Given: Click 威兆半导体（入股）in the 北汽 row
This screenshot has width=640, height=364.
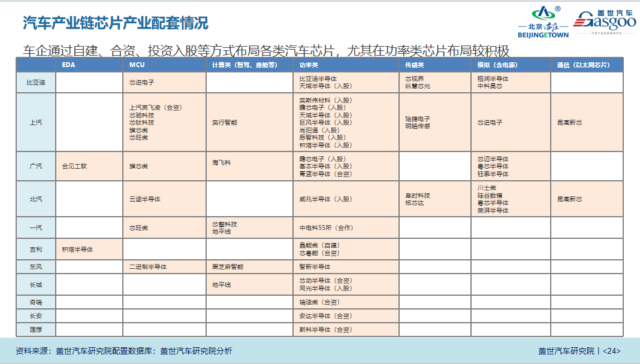Looking at the screenshot, I should pyautogui.click(x=326, y=199).
